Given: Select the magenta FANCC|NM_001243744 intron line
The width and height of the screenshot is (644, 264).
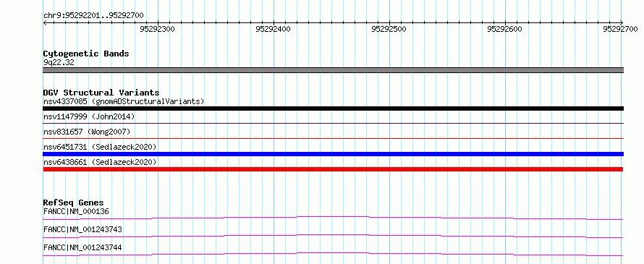Looking at the screenshot, I should pos(333,254).
